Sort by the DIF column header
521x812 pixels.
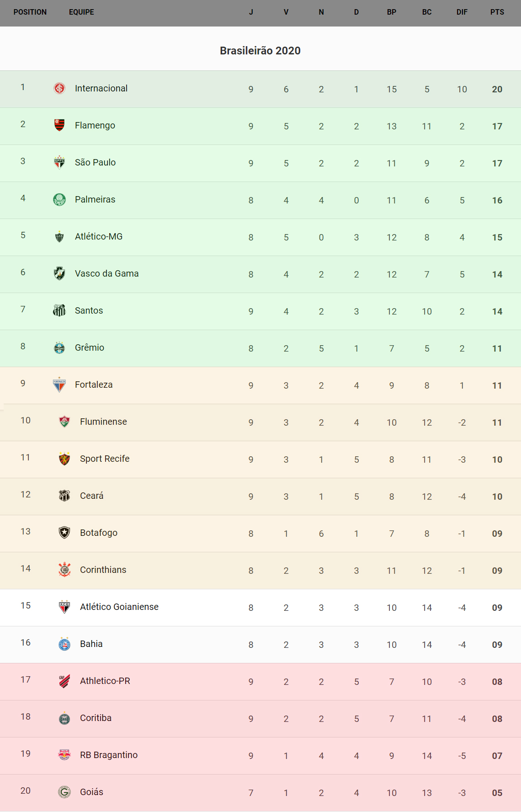[462, 12]
